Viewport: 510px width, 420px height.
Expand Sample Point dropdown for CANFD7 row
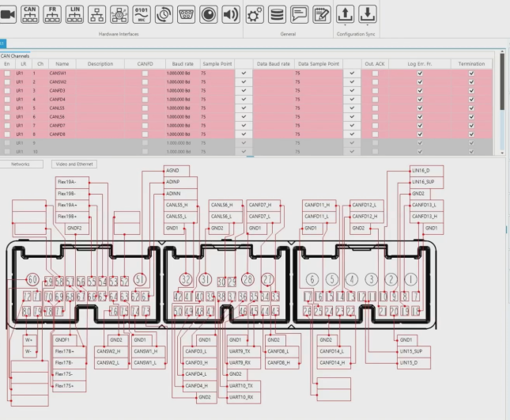click(x=244, y=125)
